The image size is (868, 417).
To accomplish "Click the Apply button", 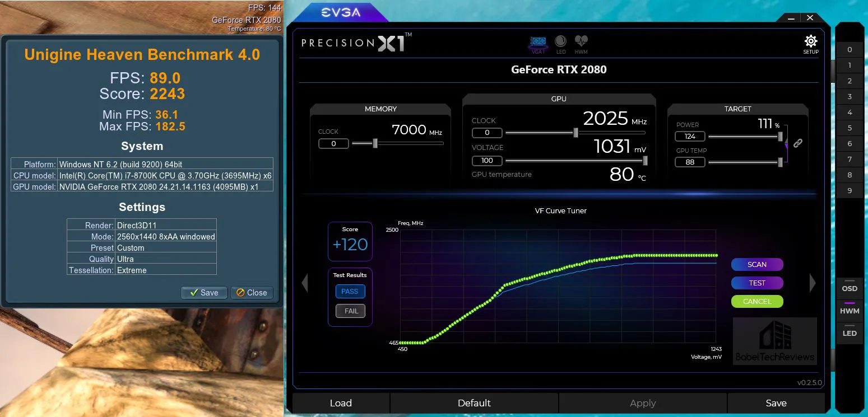I will coord(643,403).
